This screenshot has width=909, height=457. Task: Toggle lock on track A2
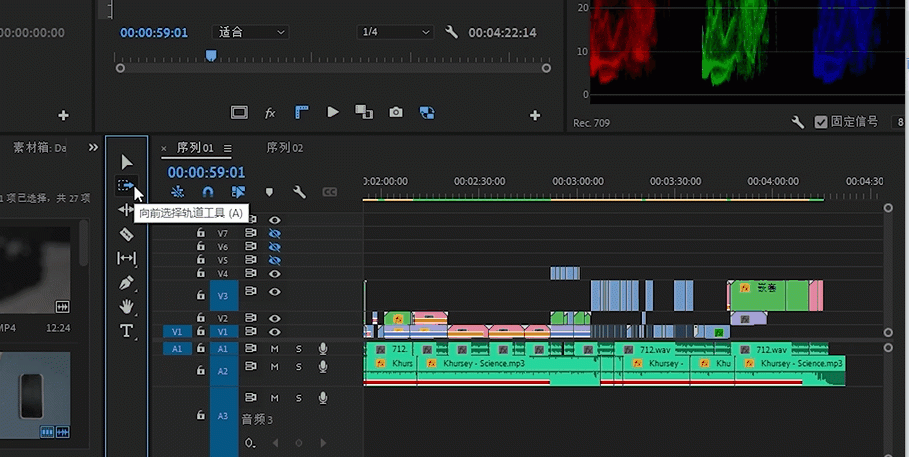[201, 369]
